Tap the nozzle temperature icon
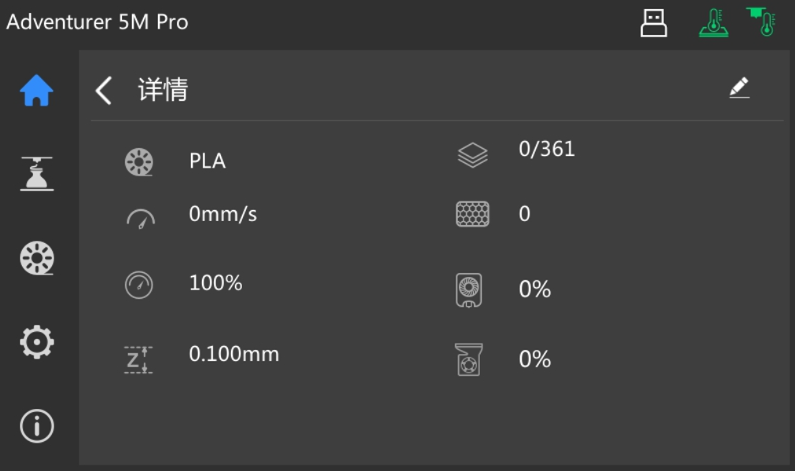 [x=761, y=22]
